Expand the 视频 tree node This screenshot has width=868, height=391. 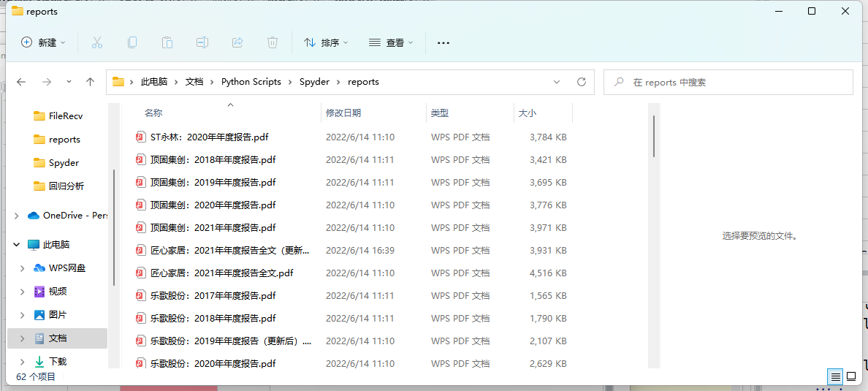pyautogui.click(x=22, y=292)
